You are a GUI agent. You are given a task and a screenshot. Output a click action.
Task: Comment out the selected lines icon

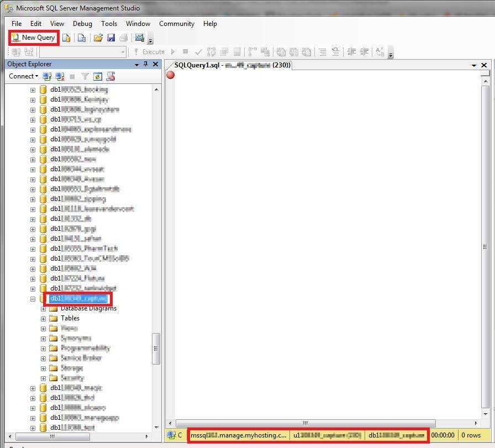click(x=323, y=52)
